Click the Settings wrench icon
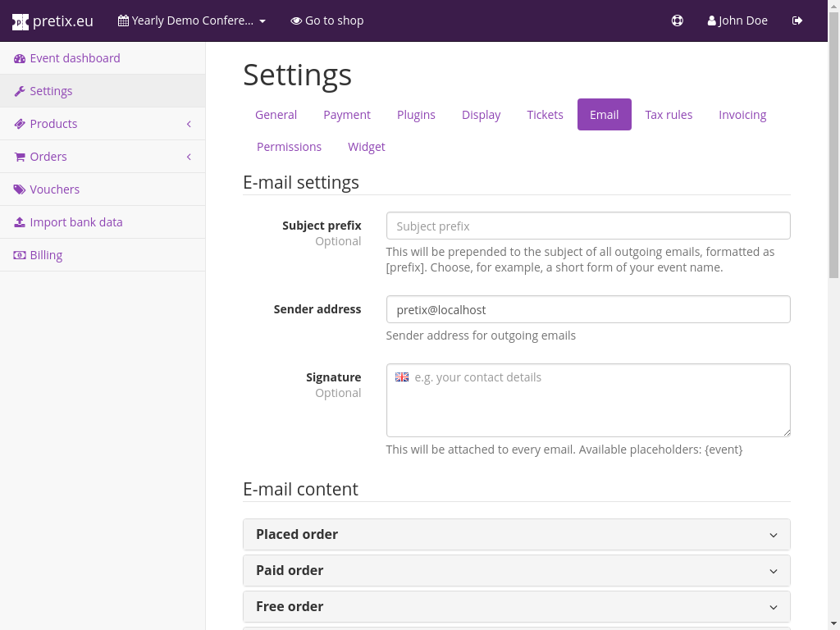The width and height of the screenshot is (840, 630). (x=20, y=91)
